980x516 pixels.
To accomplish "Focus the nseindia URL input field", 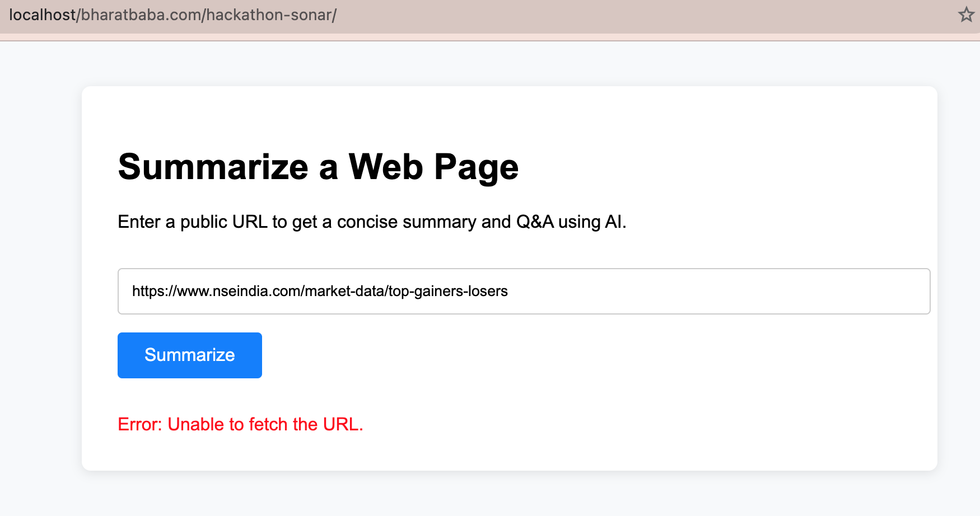I will pyautogui.click(x=524, y=292).
